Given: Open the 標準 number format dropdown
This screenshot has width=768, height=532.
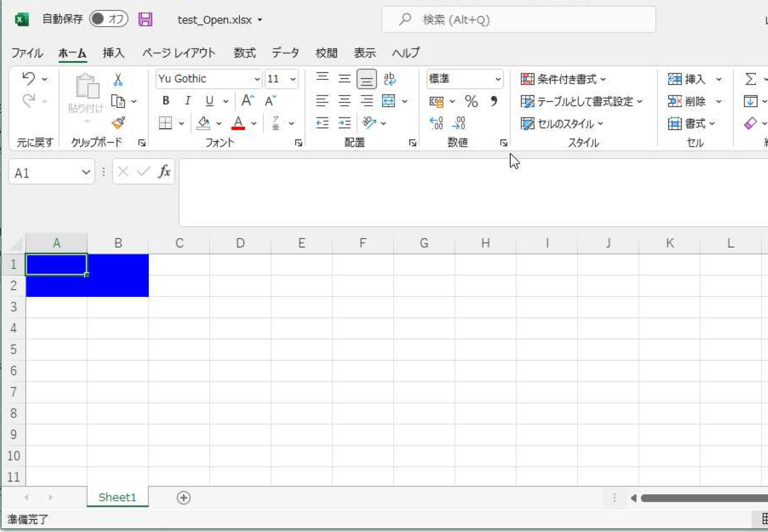Looking at the screenshot, I should pos(498,79).
